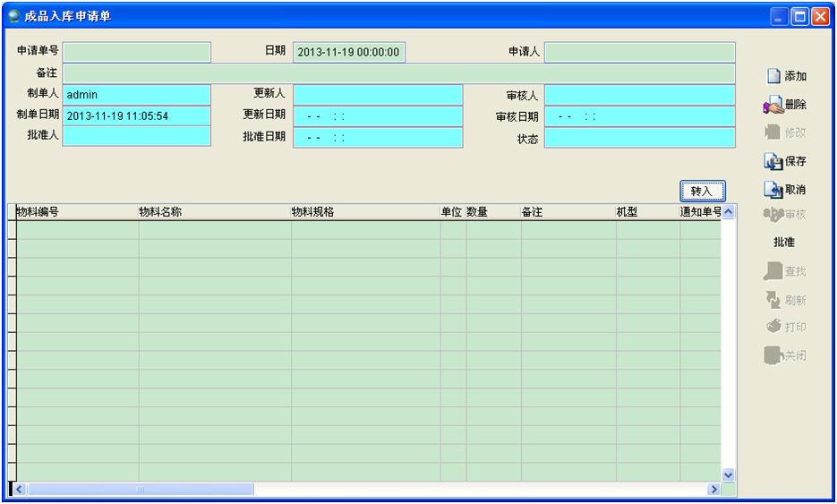
Task: Click the 物料规格 column header
Action: (x=364, y=212)
